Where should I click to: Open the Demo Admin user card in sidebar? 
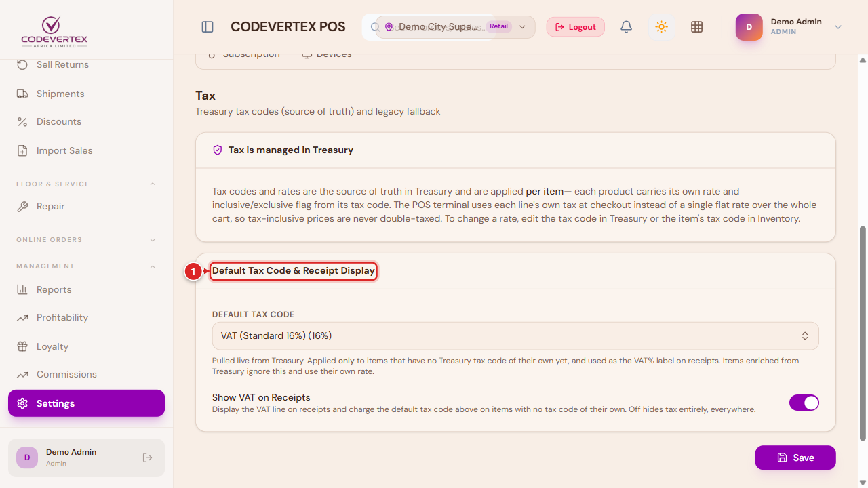click(86, 457)
